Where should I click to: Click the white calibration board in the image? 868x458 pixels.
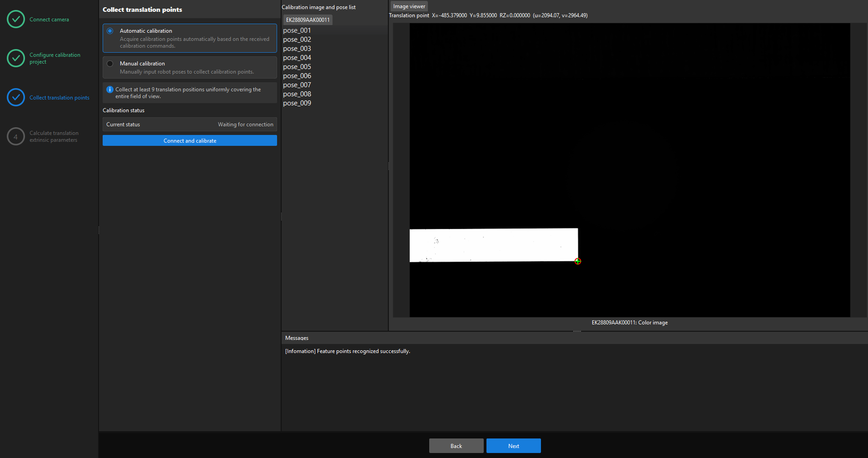point(494,245)
